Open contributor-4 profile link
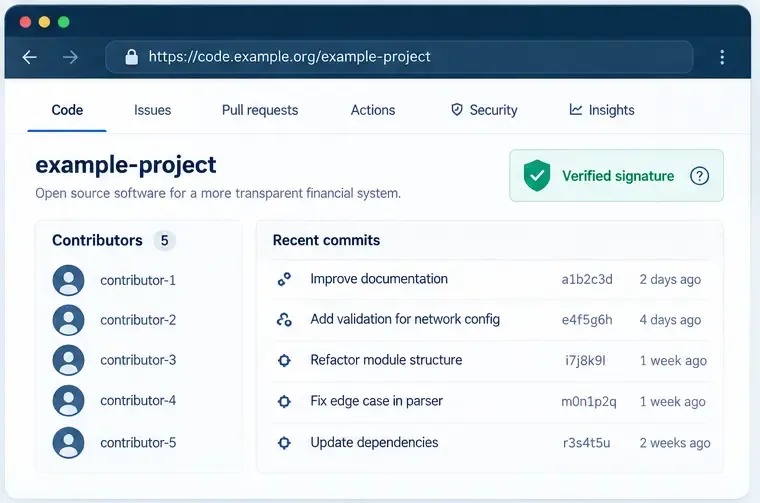Viewport: 760px width, 503px height. pos(138,401)
